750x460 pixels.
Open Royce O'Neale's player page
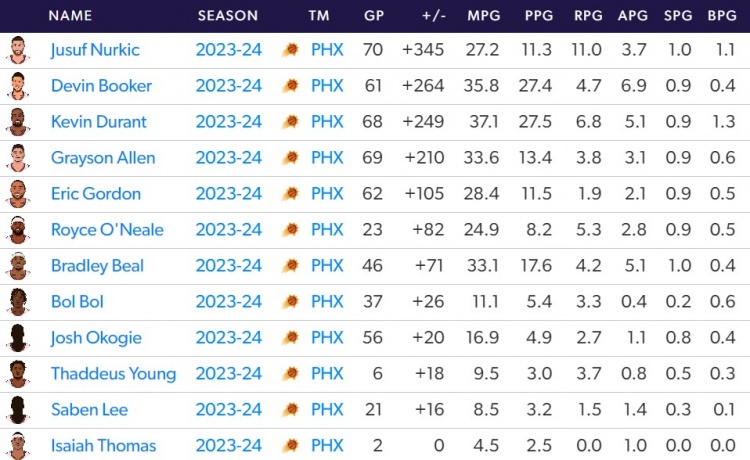pos(107,230)
